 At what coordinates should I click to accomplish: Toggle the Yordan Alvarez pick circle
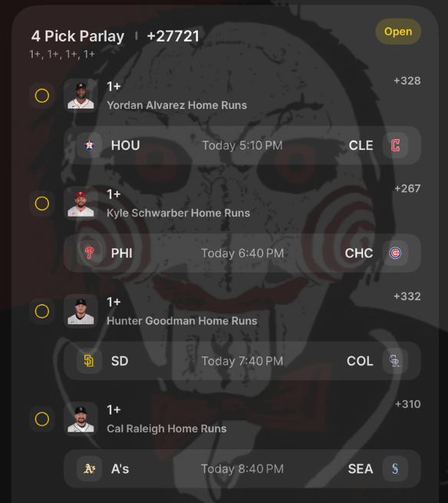[x=42, y=95]
